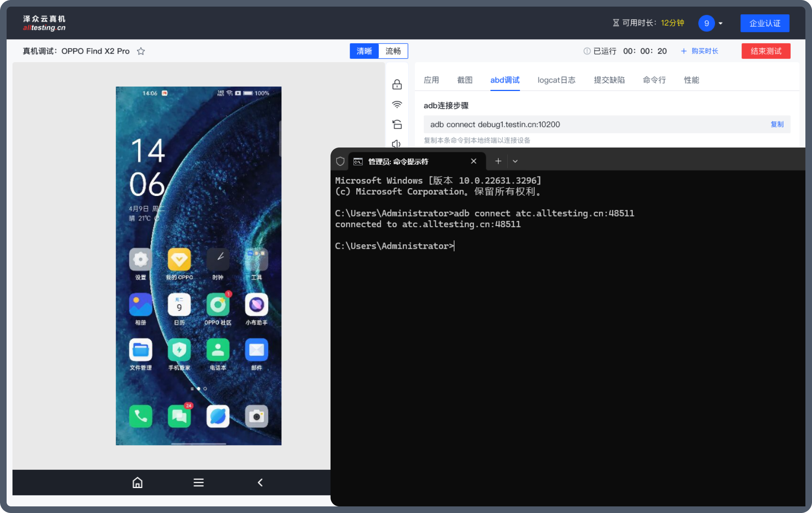Click the red 结束测试 button
Image resolution: width=812 pixels, height=513 pixels.
click(766, 51)
